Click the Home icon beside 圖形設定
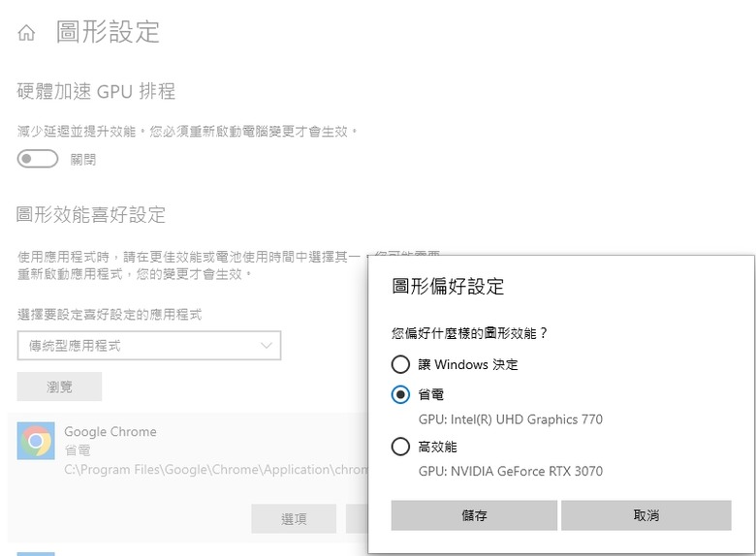 pos(26,33)
